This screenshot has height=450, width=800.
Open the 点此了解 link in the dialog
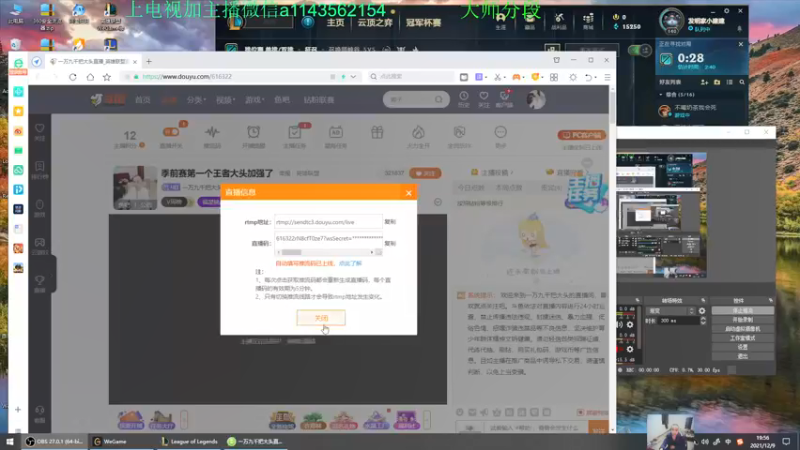click(350, 263)
